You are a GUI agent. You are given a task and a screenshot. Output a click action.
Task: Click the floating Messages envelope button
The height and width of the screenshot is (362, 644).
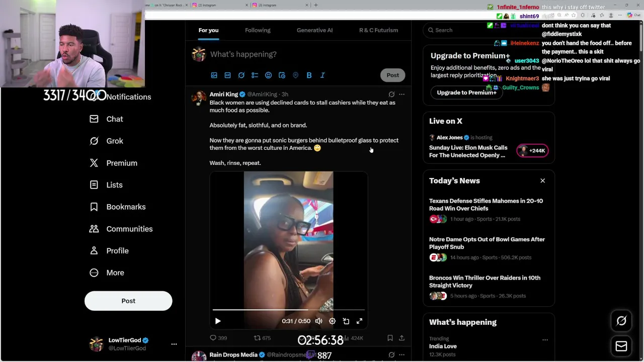point(621,346)
